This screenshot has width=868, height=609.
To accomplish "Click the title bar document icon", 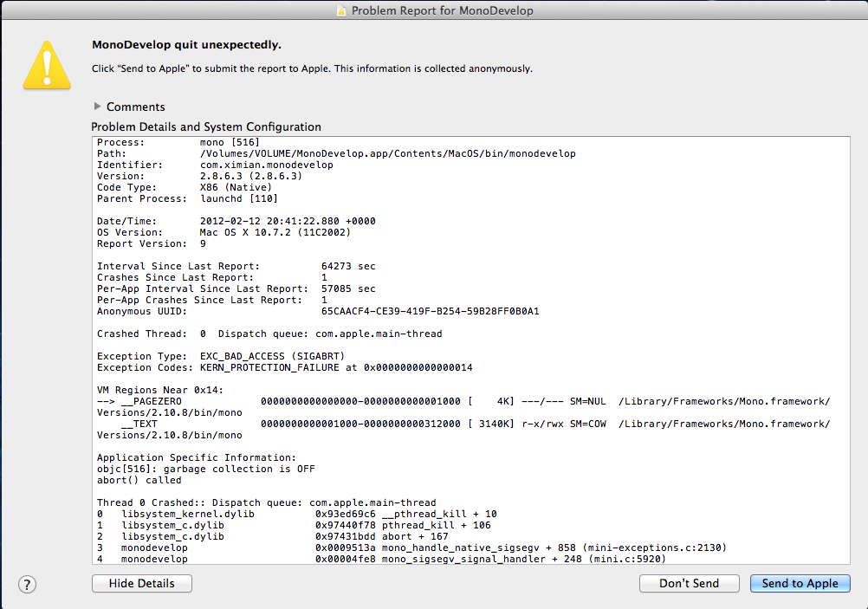I will click(341, 10).
